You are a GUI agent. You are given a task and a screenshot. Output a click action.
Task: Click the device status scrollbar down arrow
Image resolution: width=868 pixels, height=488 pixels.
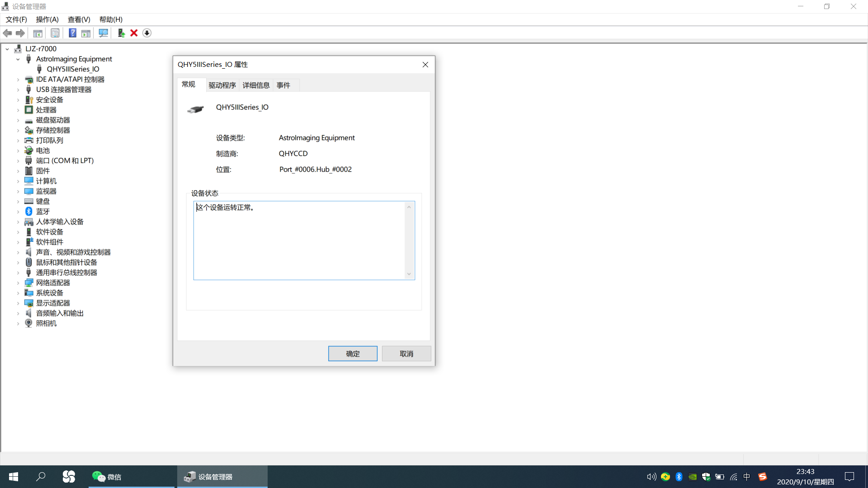(409, 274)
